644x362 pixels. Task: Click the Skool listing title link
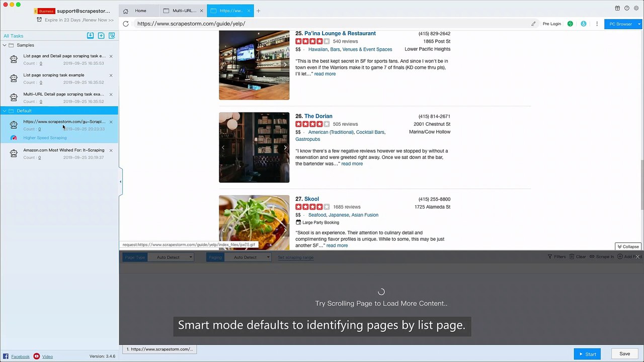311,199
